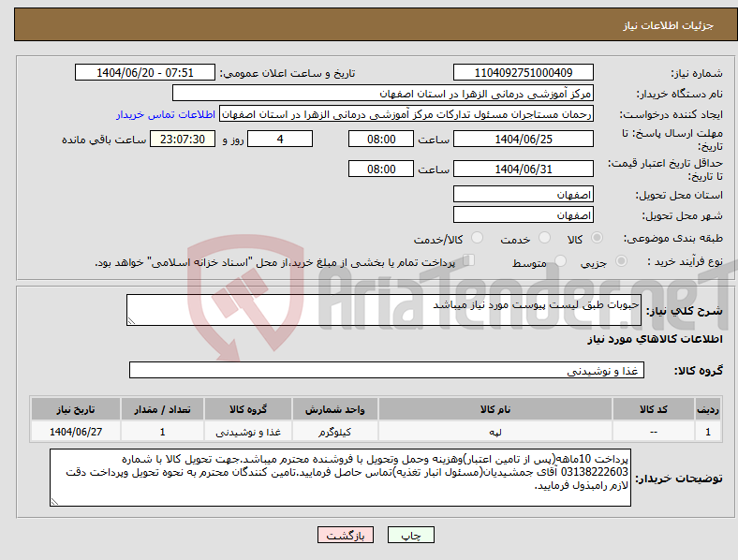
Task: Click the جزئیات اطلاعات نیاز header title
Action: [669, 25]
